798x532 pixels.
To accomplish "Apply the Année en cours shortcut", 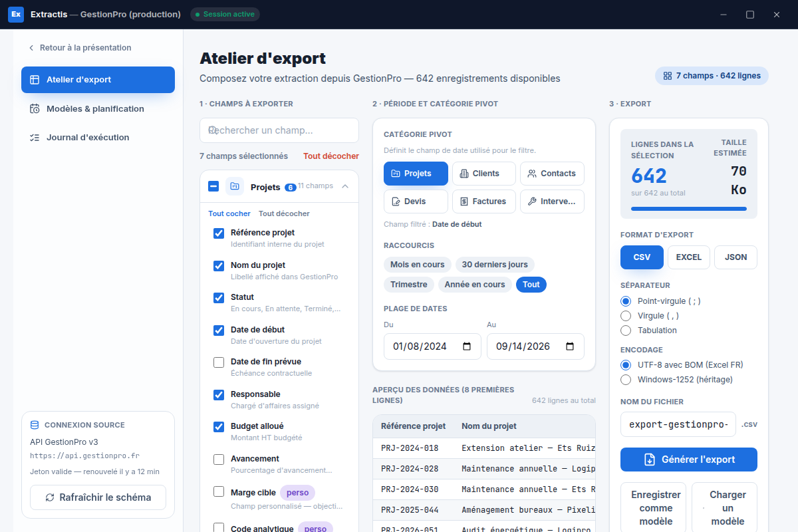I will 475,285.
